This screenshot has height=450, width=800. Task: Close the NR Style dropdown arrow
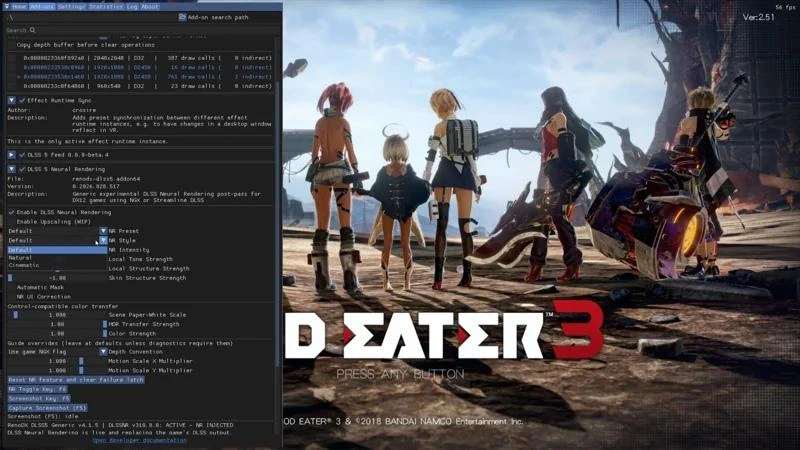103,240
